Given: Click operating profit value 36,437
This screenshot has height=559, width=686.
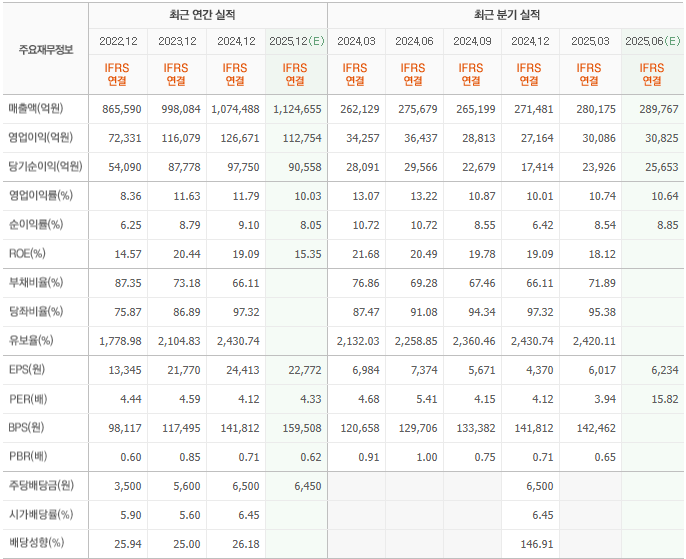Looking at the screenshot, I should pos(420,138).
